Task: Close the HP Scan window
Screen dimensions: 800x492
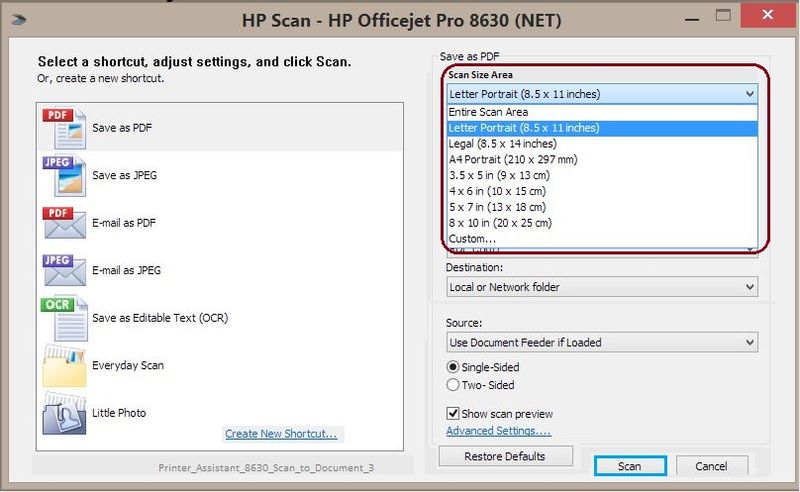Action: (x=768, y=15)
